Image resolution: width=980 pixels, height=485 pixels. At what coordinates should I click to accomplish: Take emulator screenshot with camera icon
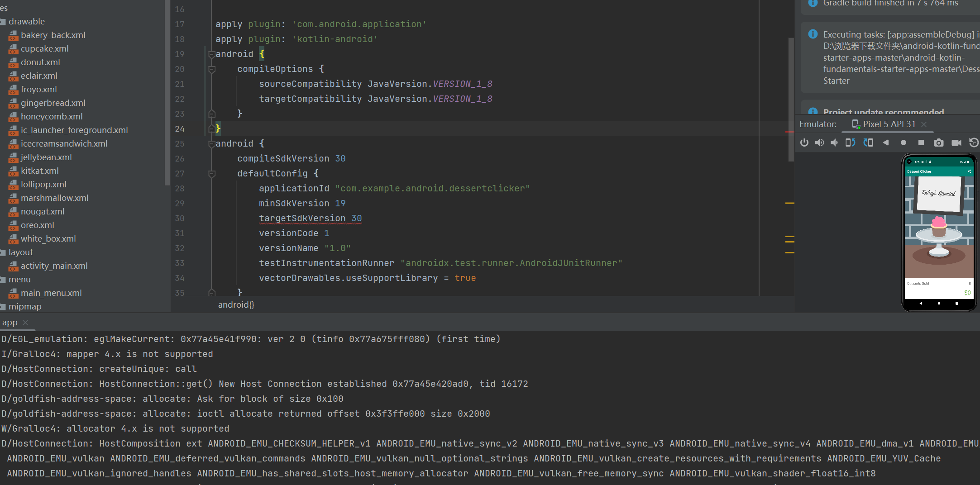click(938, 143)
